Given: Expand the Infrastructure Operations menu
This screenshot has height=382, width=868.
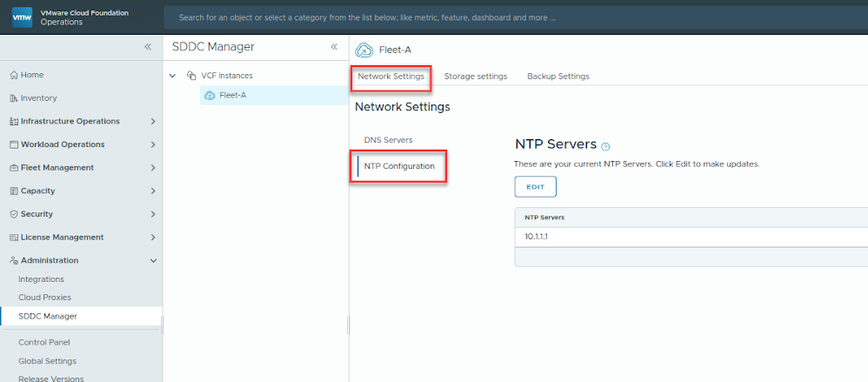Looking at the screenshot, I should (x=153, y=122).
